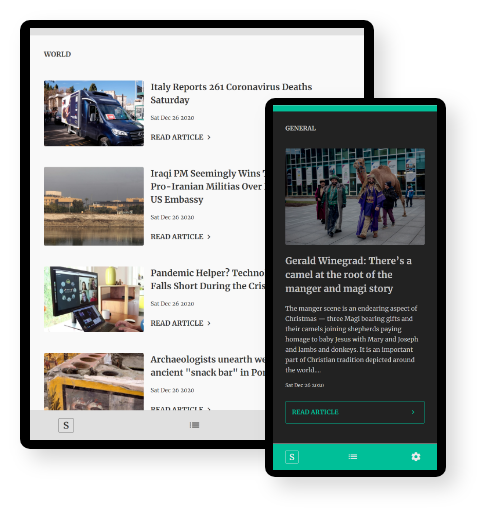
Task: Click READ ARTICLE under Iraqi PM story
Action: pos(177,236)
